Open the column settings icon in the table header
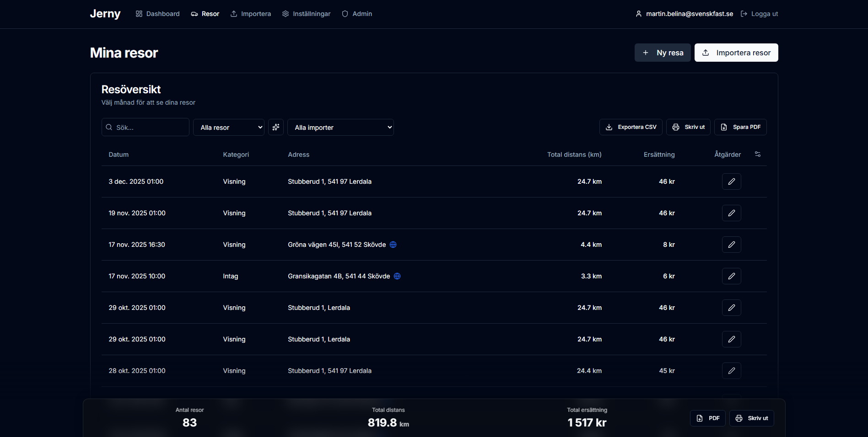 point(758,154)
